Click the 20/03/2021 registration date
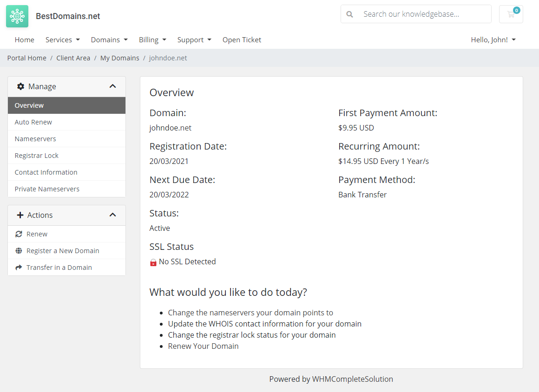539x392 pixels. [169, 161]
